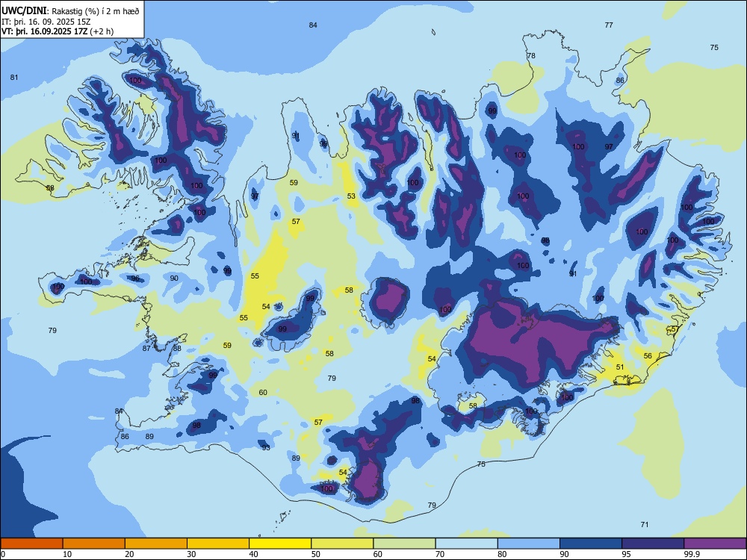Screen dimensions: 747x560
Task: Pick the yellow-green 60–70 legend swatch
Action: click(x=404, y=544)
